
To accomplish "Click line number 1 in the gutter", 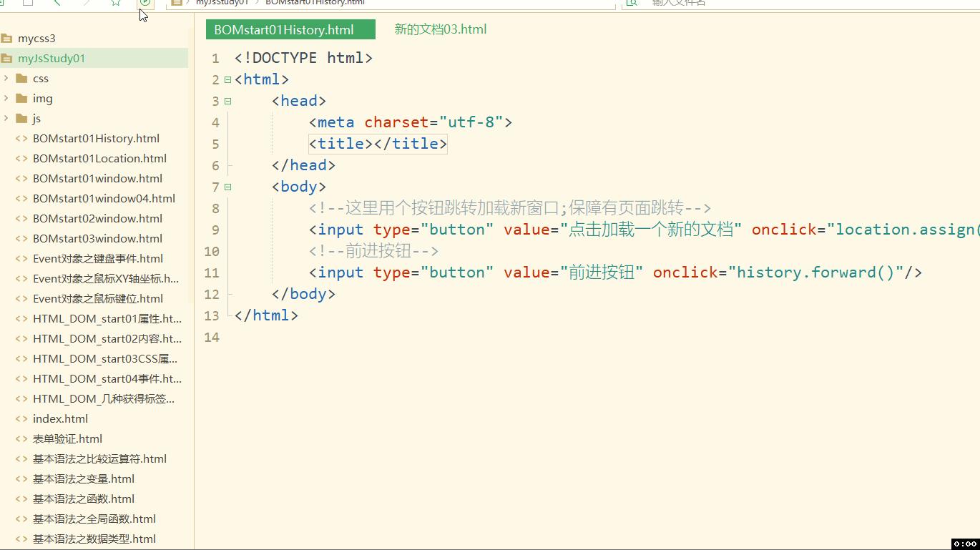I will pos(215,59).
